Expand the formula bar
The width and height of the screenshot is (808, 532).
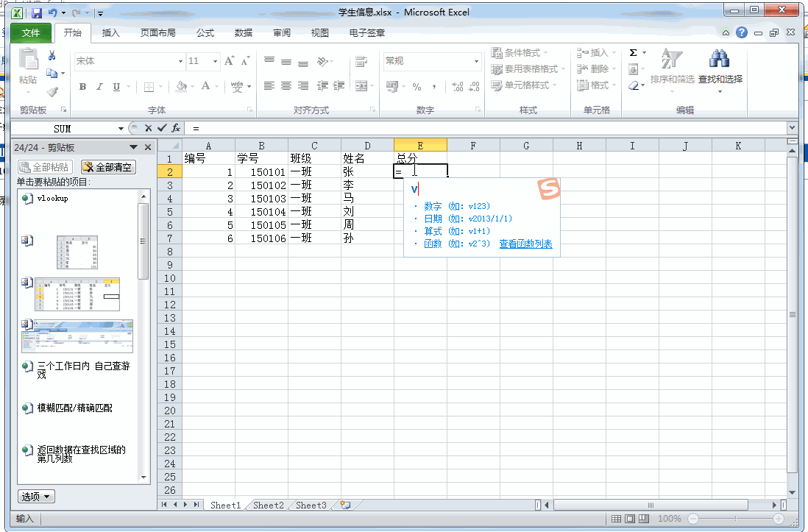coord(792,127)
